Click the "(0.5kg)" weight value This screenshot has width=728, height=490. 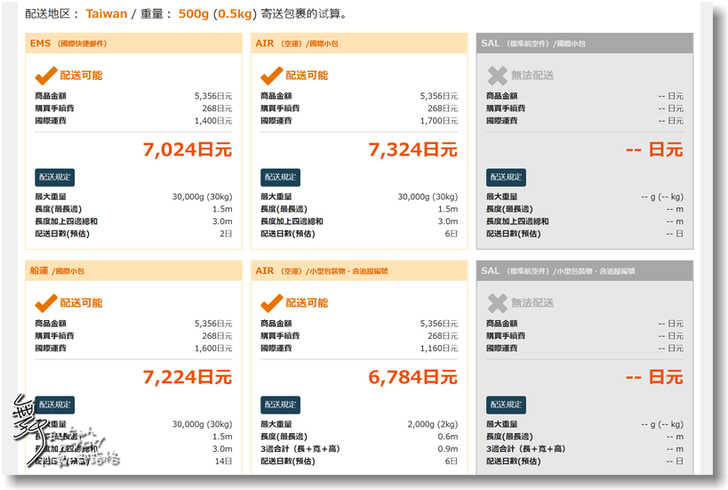235,14
